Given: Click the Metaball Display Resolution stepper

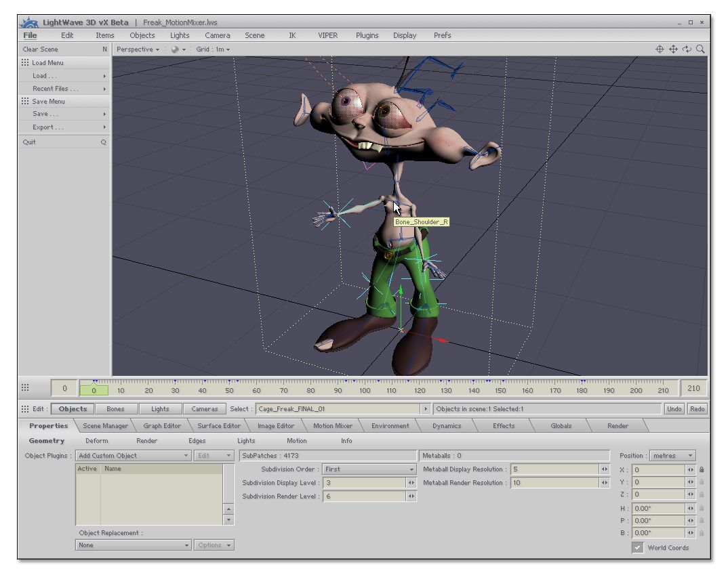Looking at the screenshot, I should coord(604,469).
